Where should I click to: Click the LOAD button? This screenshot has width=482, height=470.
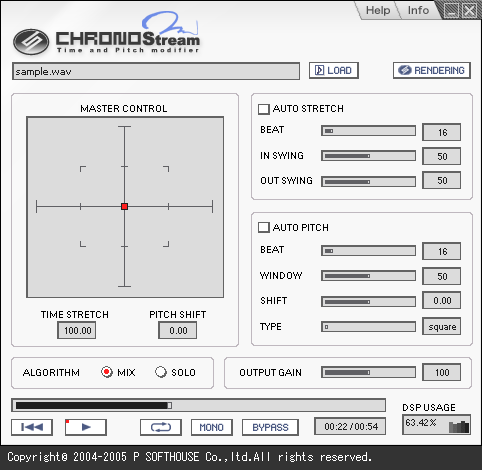[x=334, y=70]
